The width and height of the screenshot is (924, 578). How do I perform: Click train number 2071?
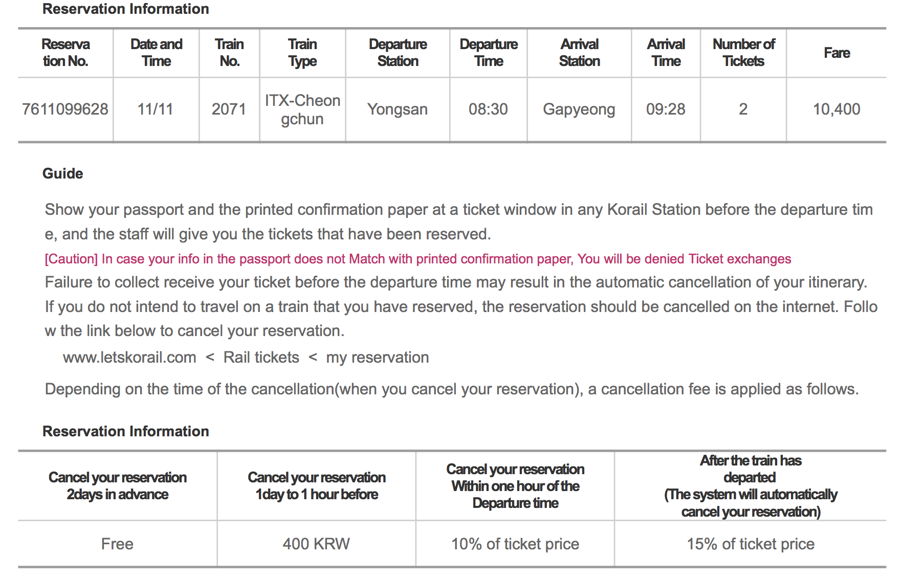click(x=229, y=109)
